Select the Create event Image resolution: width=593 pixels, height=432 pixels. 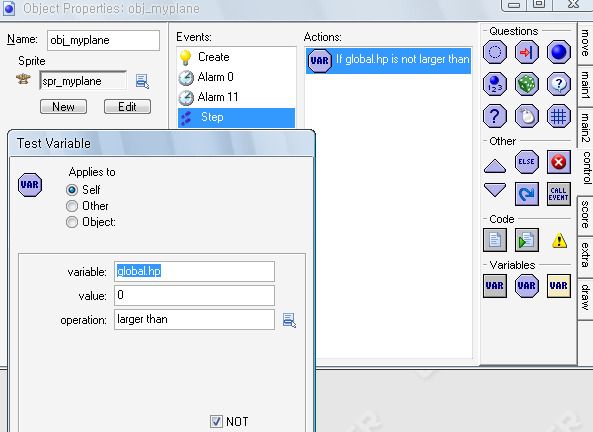coord(236,57)
